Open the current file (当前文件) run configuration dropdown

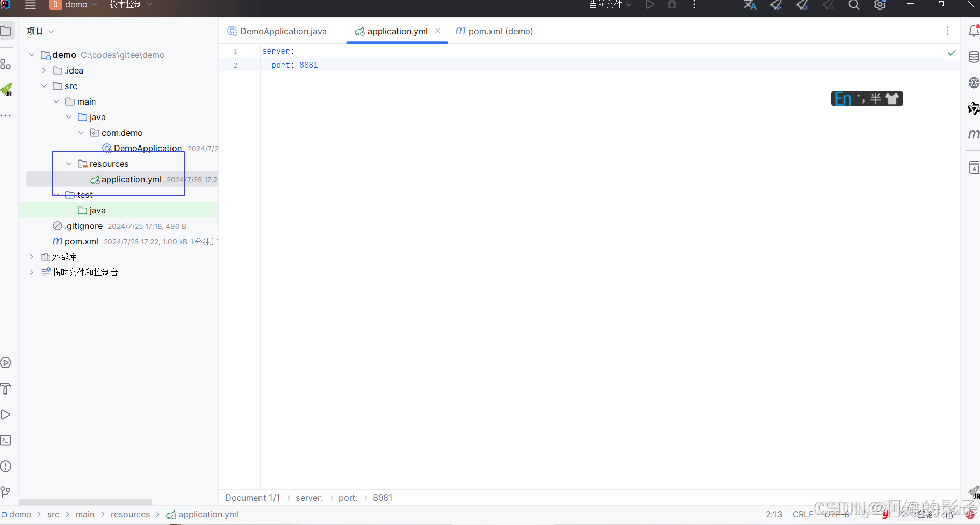(x=610, y=5)
